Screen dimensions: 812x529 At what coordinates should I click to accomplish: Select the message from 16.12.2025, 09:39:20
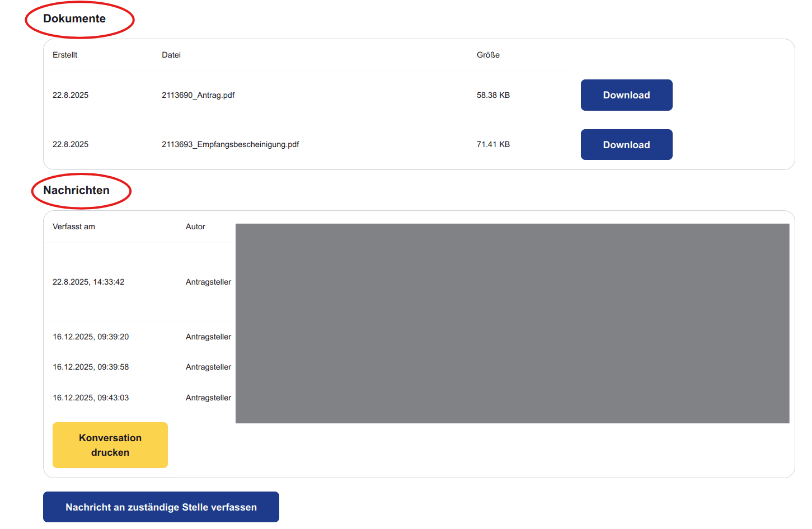pos(91,337)
